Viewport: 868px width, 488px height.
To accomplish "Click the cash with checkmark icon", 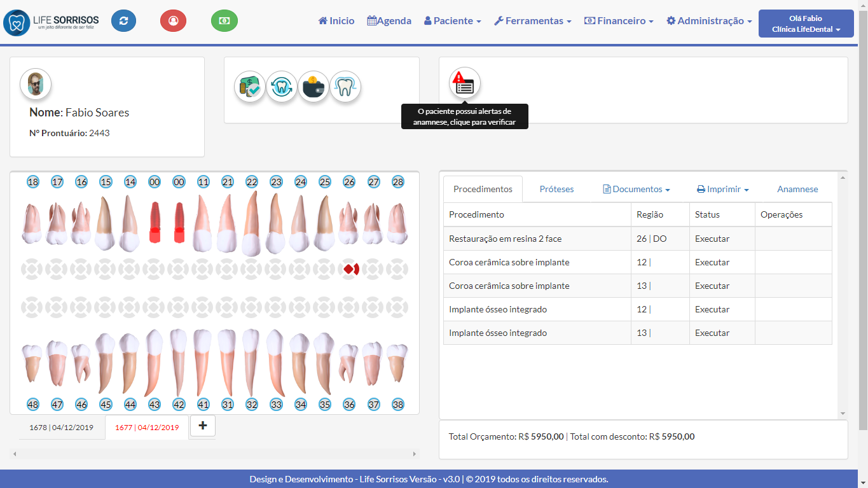I will pyautogui.click(x=250, y=87).
